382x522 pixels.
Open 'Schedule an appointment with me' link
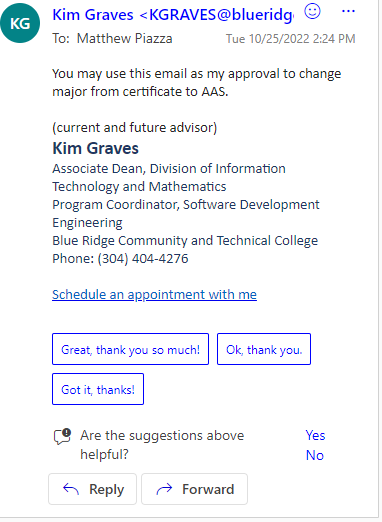(154, 294)
